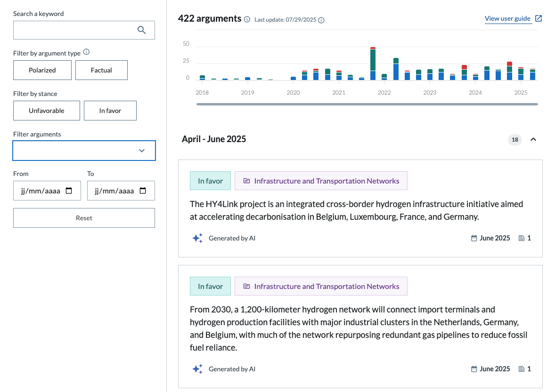
Task: Toggle the Factual argument type filter
Action: click(x=101, y=70)
